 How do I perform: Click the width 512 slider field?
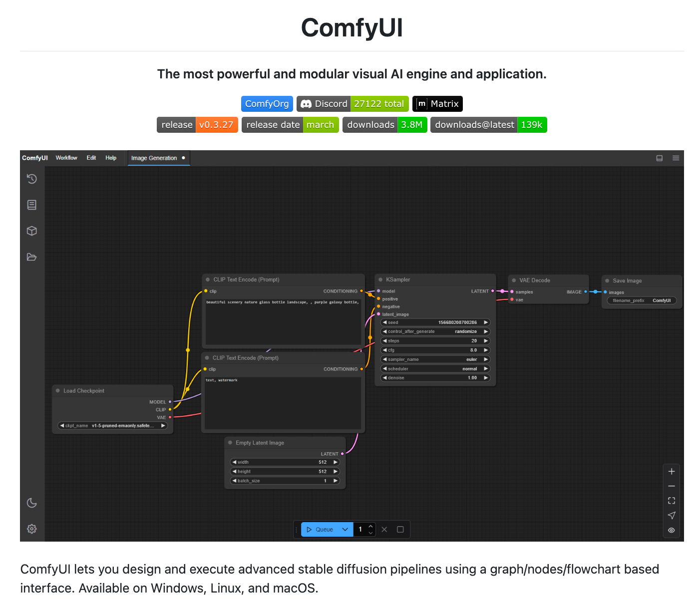[x=285, y=462]
